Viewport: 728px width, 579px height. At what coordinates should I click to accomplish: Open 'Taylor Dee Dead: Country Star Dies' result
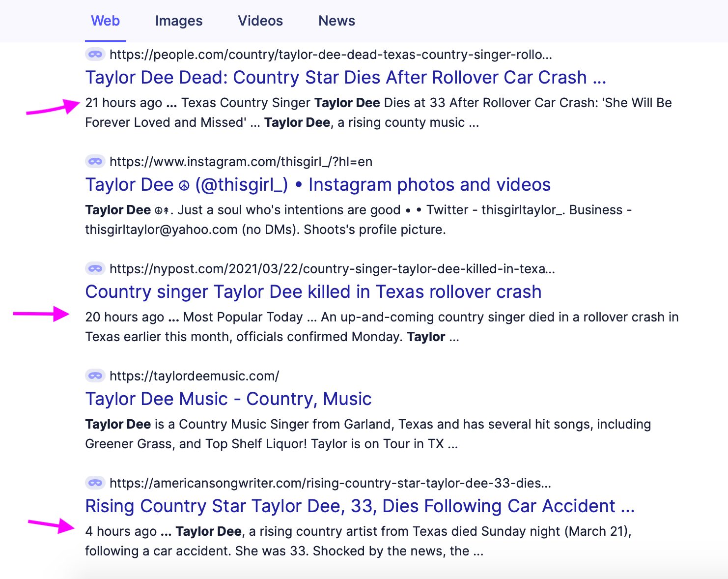coord(346,78)
